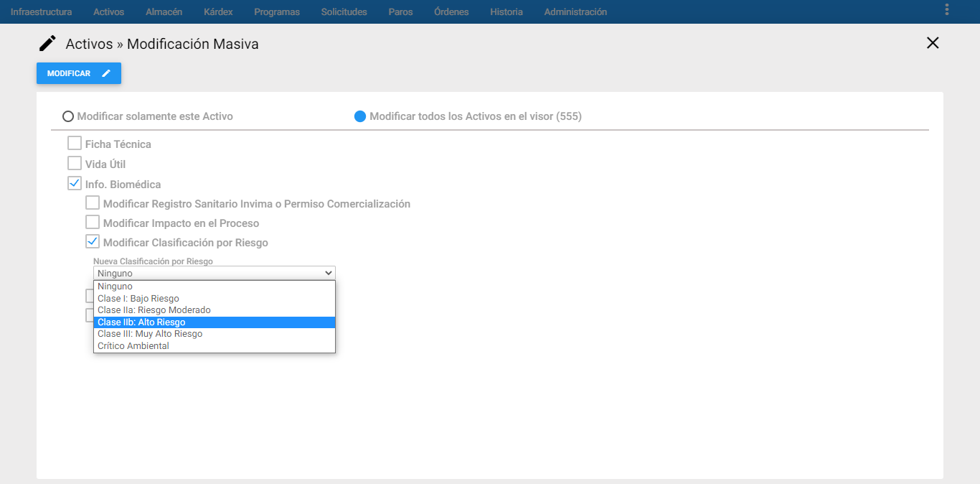Open the Almacén menu

click(x=164, y=11)
